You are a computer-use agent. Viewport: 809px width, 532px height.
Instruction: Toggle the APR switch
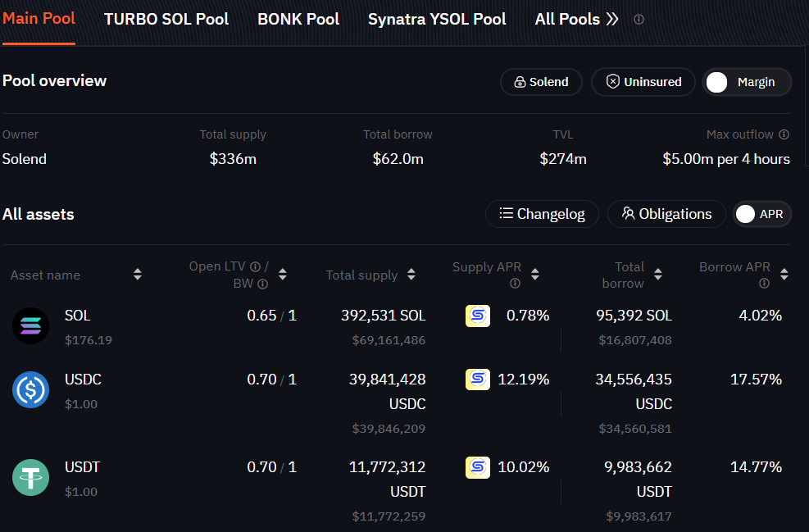pos(762,214)
